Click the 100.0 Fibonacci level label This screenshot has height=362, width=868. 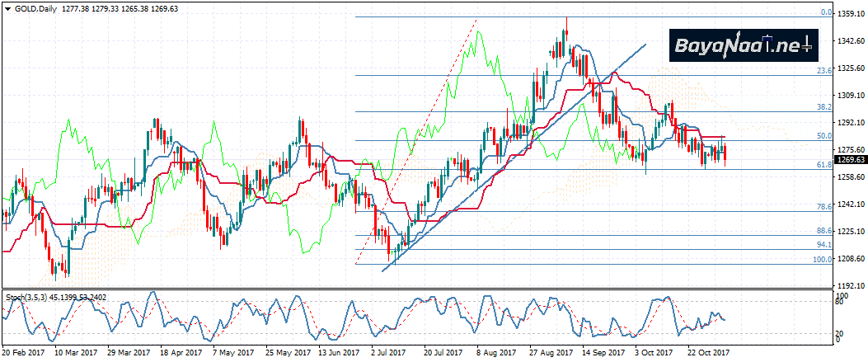coord(821,260)
